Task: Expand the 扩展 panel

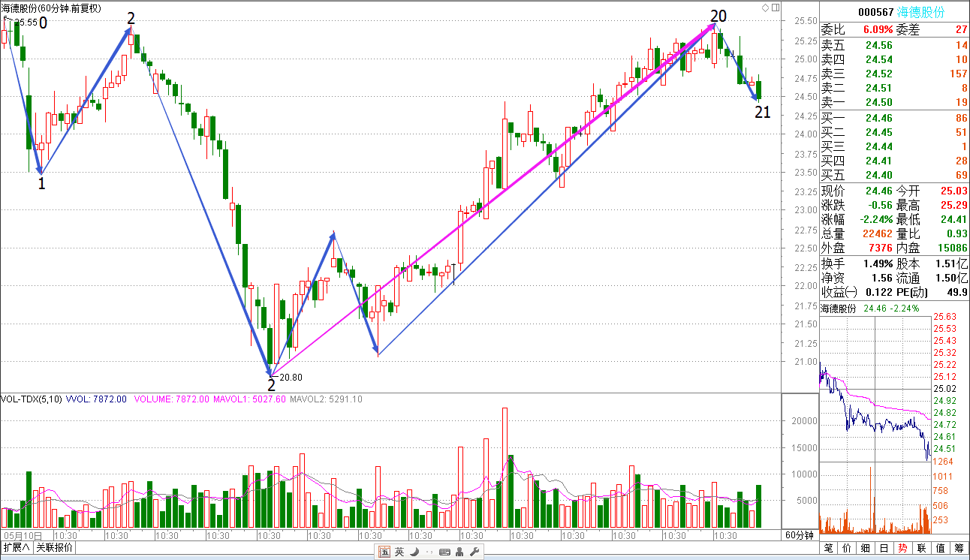Action: (x=17, y=547)
